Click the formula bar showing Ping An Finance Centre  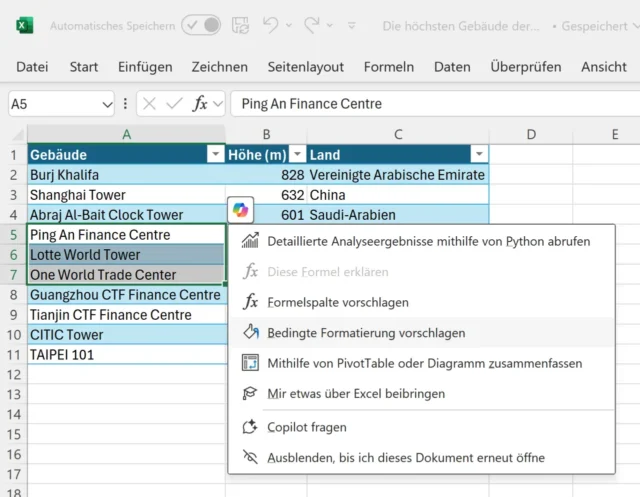point(430,103)
